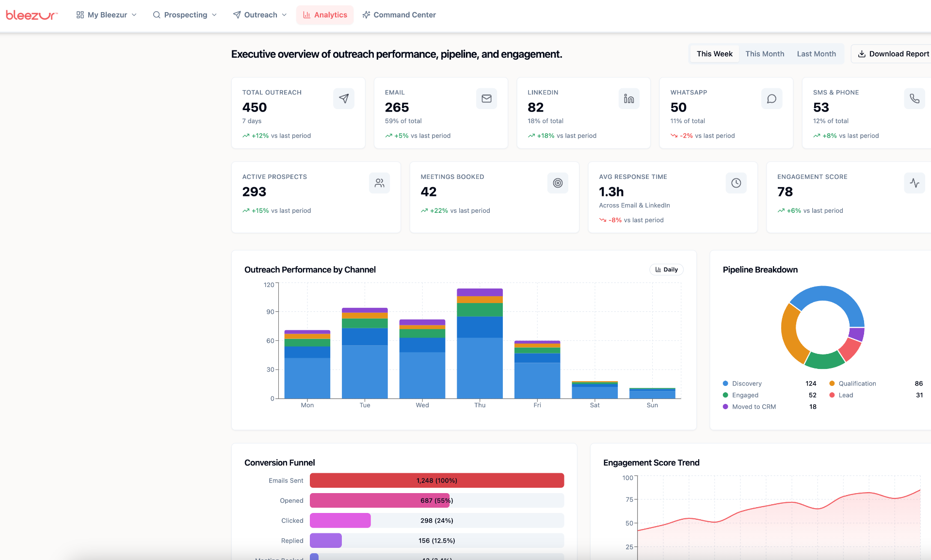Click the 'Pipeline Breakdown' heading
This screenshot has height=560, width=931.
(760, 270)
